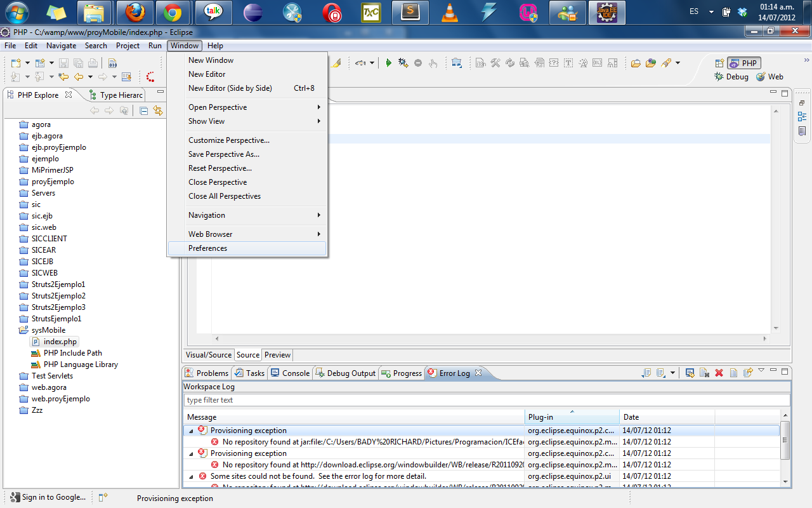Image resolution: width=812 pixels, height=508 pixels.
Task: Open the Error Log view menu triangle
Action: [761, 370]
